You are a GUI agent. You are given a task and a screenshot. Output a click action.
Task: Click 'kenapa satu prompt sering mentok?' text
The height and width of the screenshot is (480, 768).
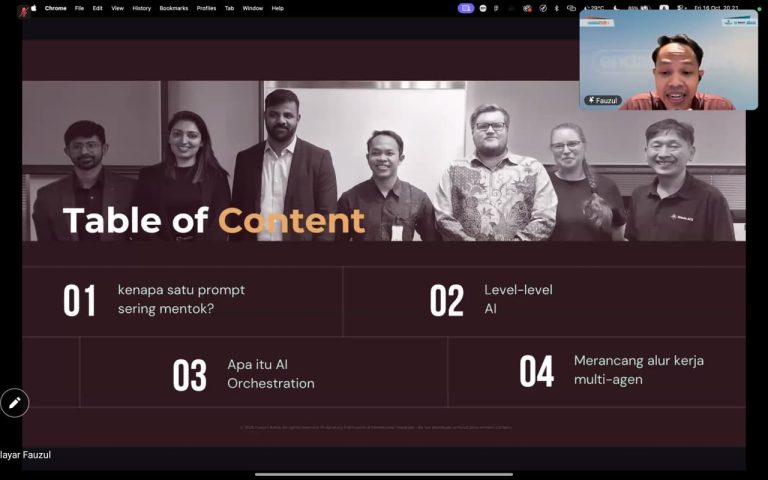(x=181, y=299)
